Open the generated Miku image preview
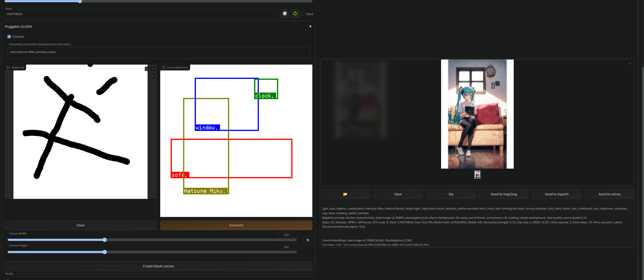 (477, 114)
